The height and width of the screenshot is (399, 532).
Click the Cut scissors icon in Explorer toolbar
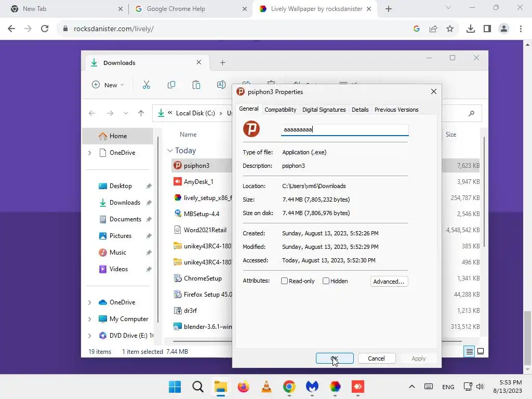(x=146, y=85)
